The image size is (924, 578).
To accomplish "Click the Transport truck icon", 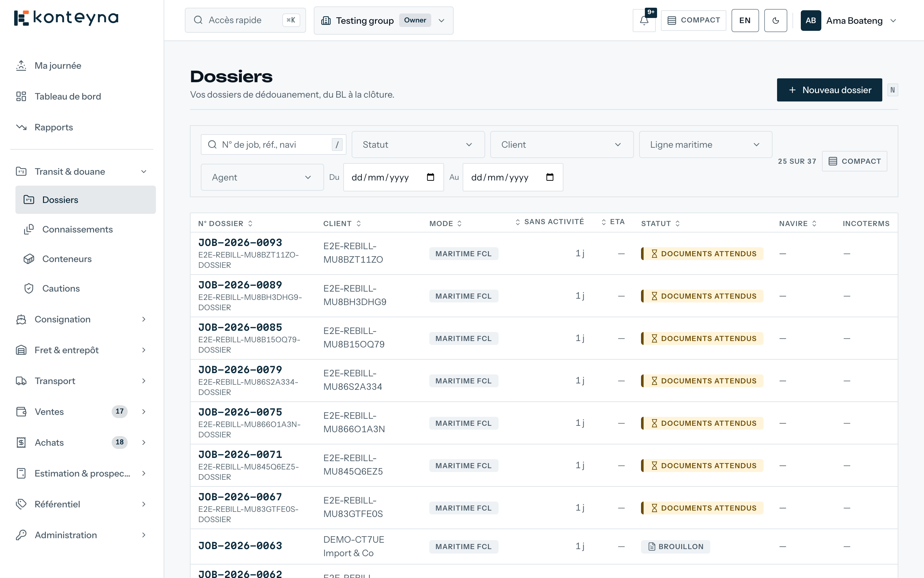I will [21, 381].
